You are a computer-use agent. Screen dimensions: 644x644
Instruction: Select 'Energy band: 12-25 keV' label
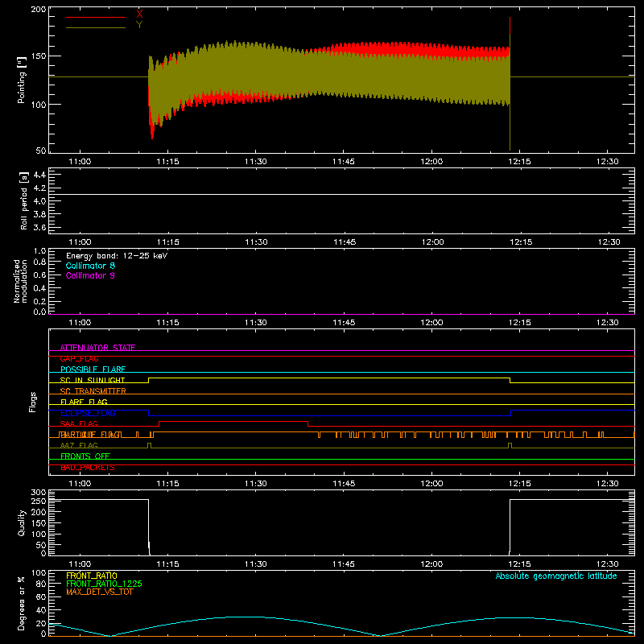click(117, 256)
